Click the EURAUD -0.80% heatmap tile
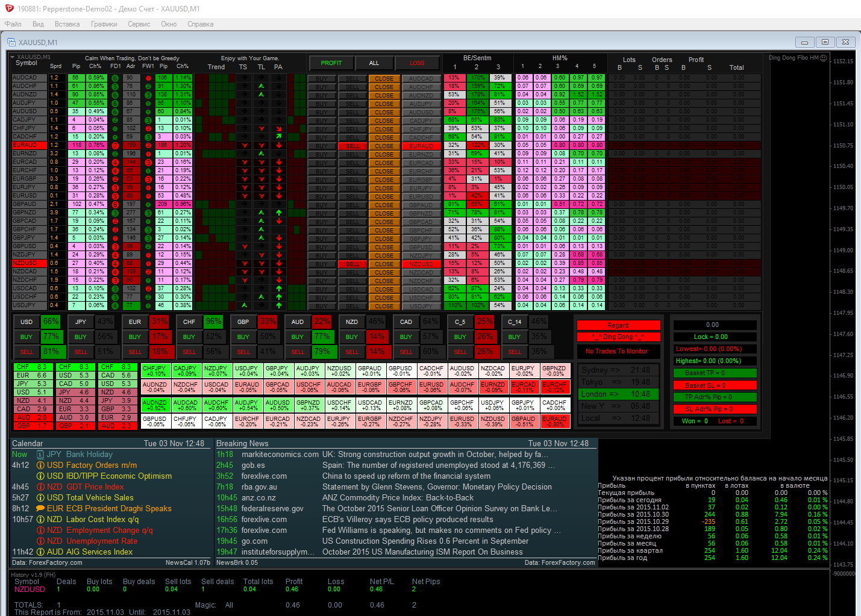The width and height of the screenshot is (861, 616). click(x=554, y=422)
